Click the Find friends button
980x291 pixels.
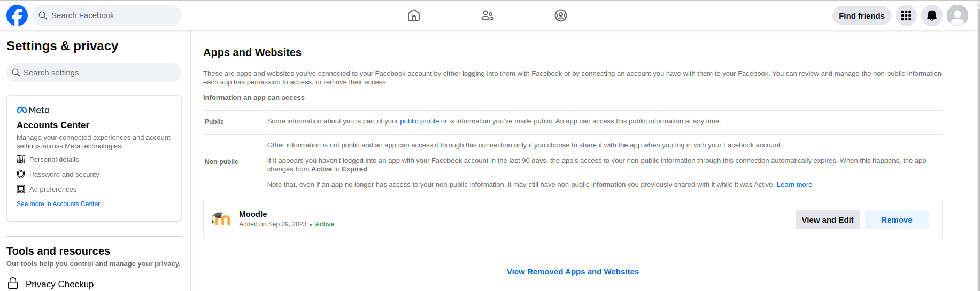tap(862, 15)
